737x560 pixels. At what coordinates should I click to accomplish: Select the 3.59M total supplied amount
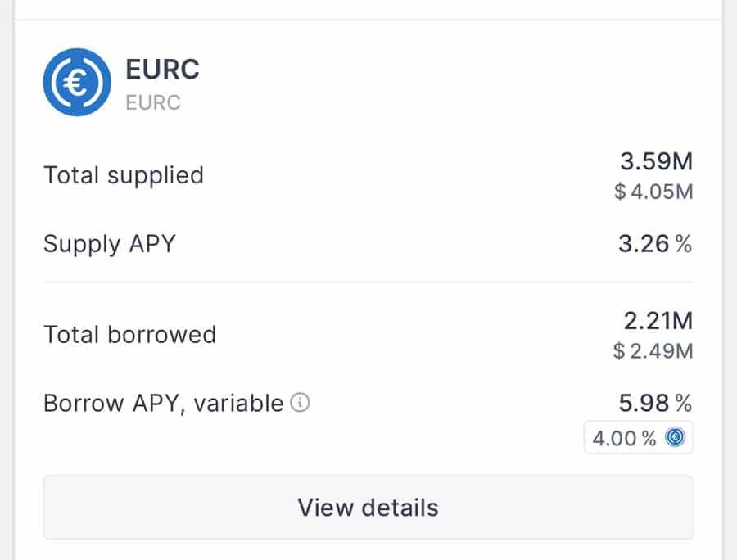click(657, 162)
